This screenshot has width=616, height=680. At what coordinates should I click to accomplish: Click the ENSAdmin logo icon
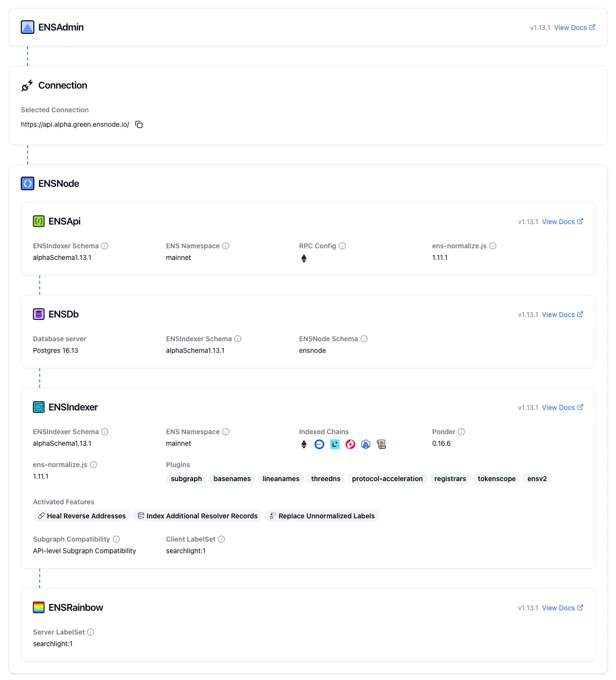pyautogui.click(x=28, y=27)
